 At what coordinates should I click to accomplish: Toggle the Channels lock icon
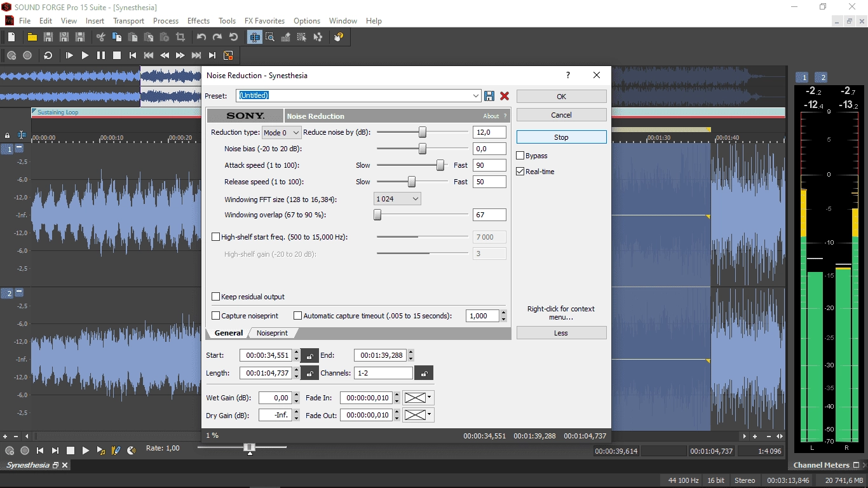424,373
